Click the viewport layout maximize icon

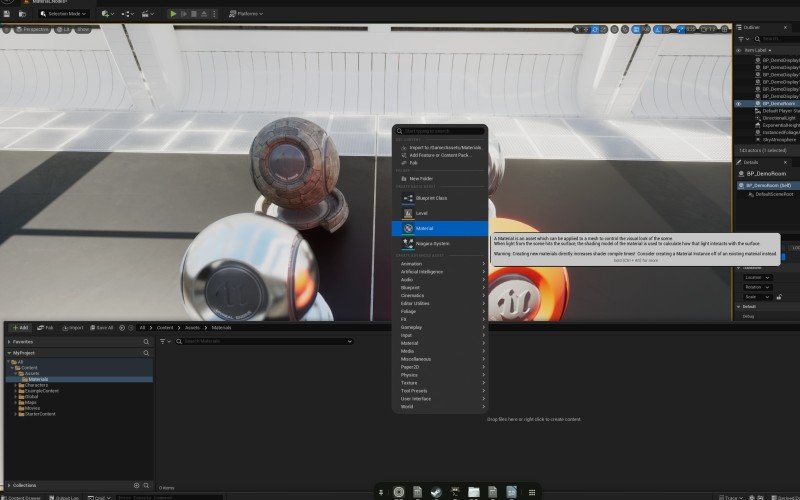pos(724,30)
